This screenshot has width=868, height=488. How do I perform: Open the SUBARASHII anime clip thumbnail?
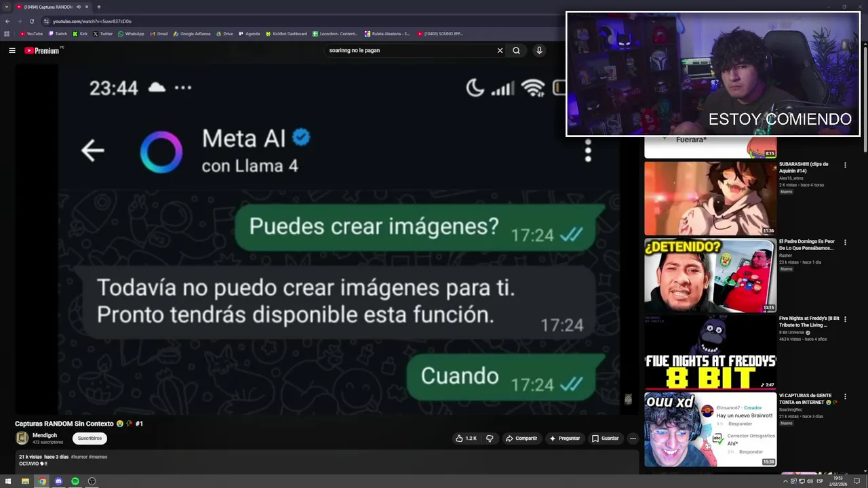(710, 198)
